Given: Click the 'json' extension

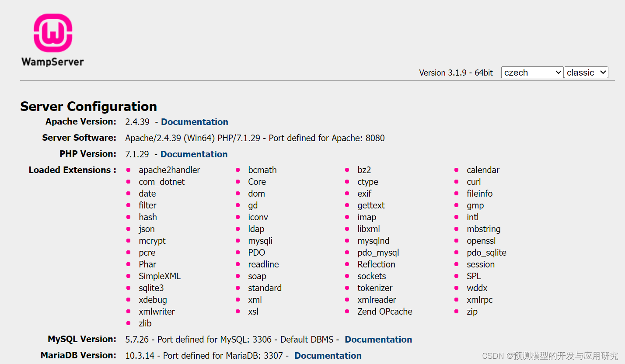Looking at the screenshot, I should point(147,229).
